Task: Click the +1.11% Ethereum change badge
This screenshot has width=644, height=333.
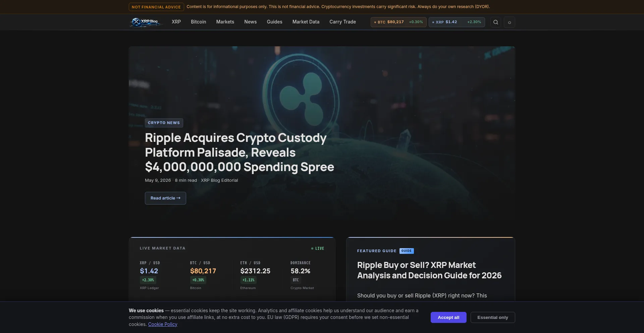Action: click(249, 280)
